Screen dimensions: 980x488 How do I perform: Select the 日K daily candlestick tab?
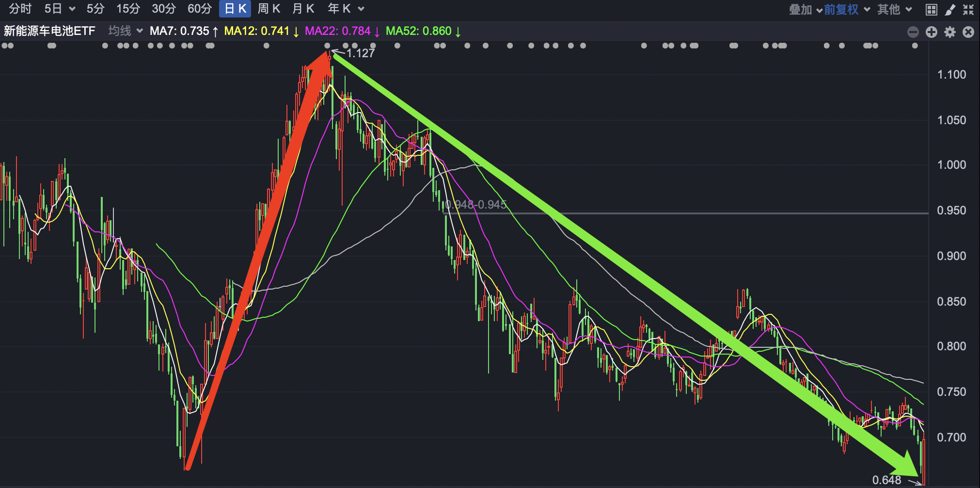(235, 9)
